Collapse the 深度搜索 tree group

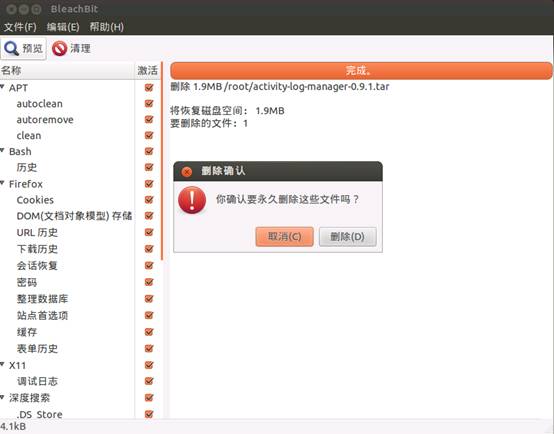(2, 397)
